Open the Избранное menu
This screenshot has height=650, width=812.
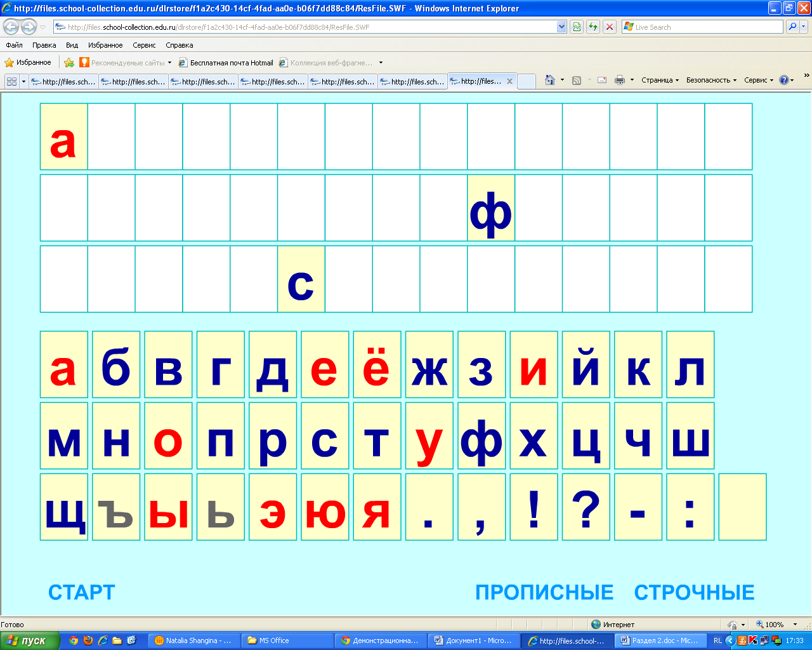coord(105,45)
